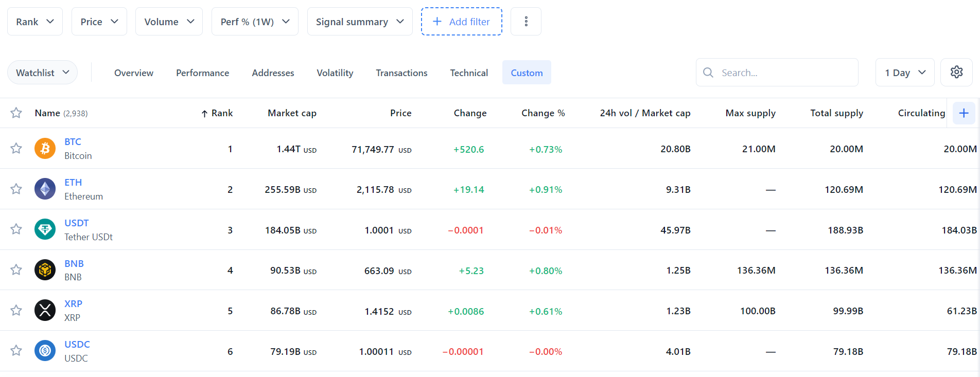Toggle the star in header row
The height and width of the screenshot is (377, 980).
click(x=16, y=113)
